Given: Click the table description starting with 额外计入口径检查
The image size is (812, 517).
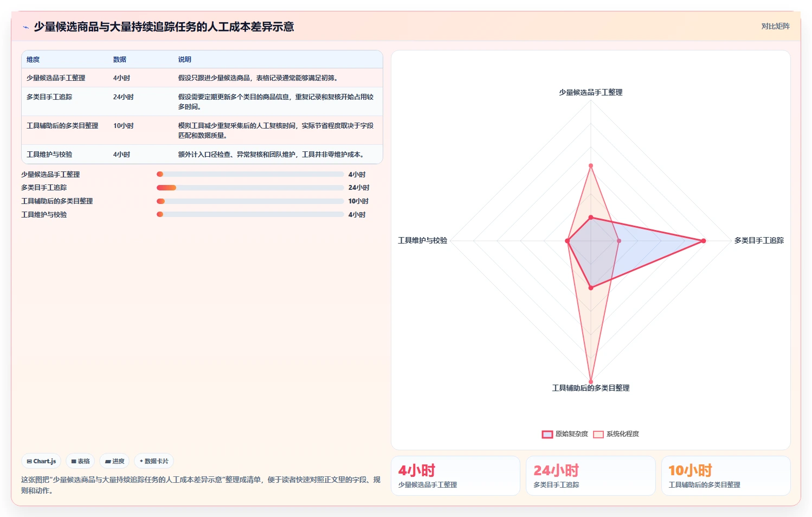Looking at the screenshot, I should [x=271, y=155].
